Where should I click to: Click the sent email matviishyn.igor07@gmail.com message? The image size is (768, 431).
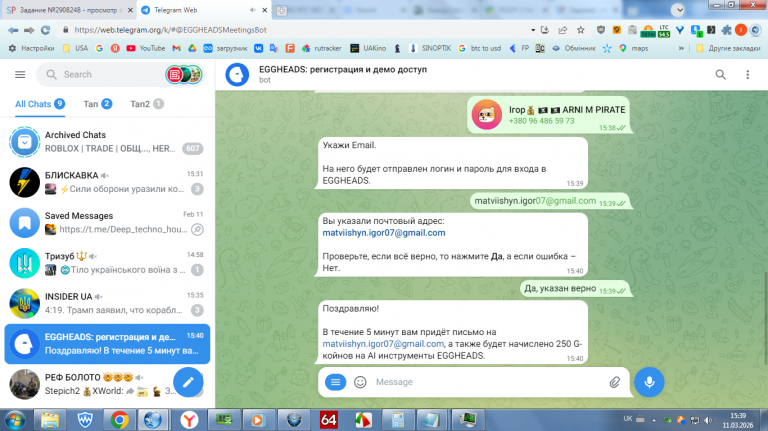click(x=549, y=201)
